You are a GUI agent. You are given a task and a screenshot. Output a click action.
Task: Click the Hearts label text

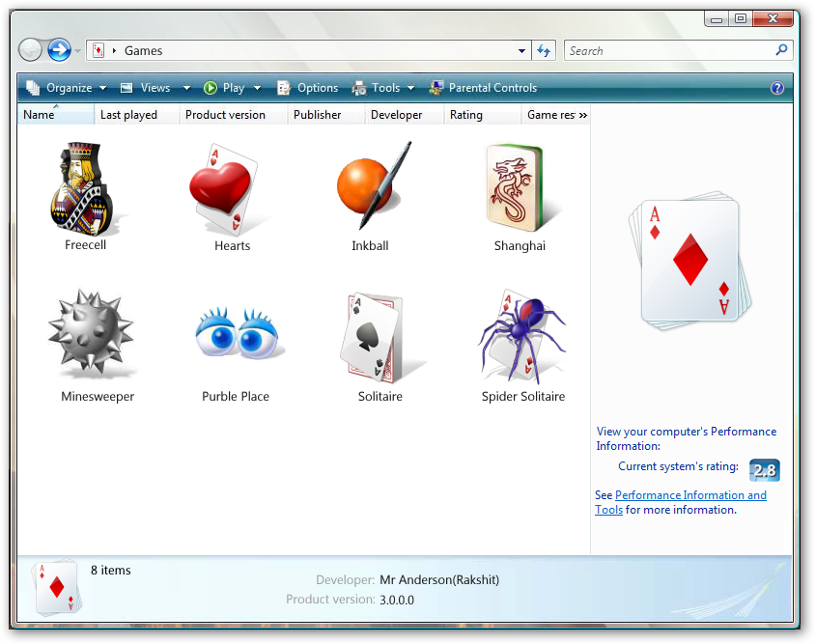pyautogui.click(x=233, y=246)
